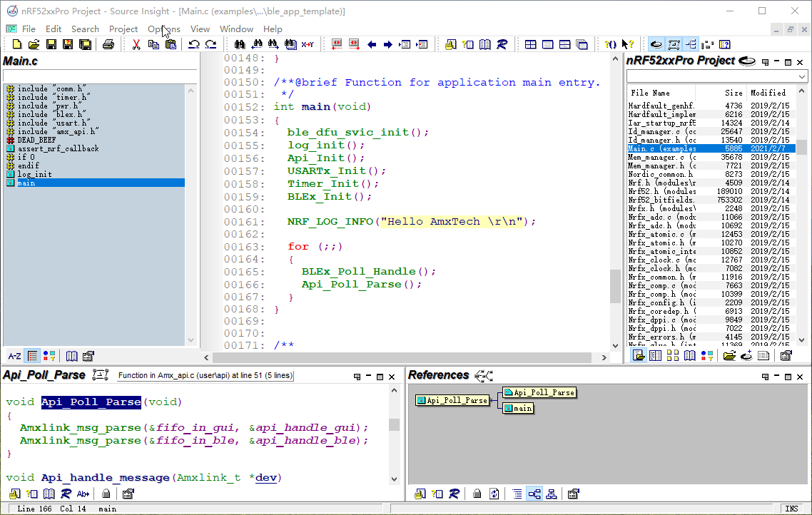Select Mem_manager.c in project file list
The image size is (812, 515).
click(711, 158)
